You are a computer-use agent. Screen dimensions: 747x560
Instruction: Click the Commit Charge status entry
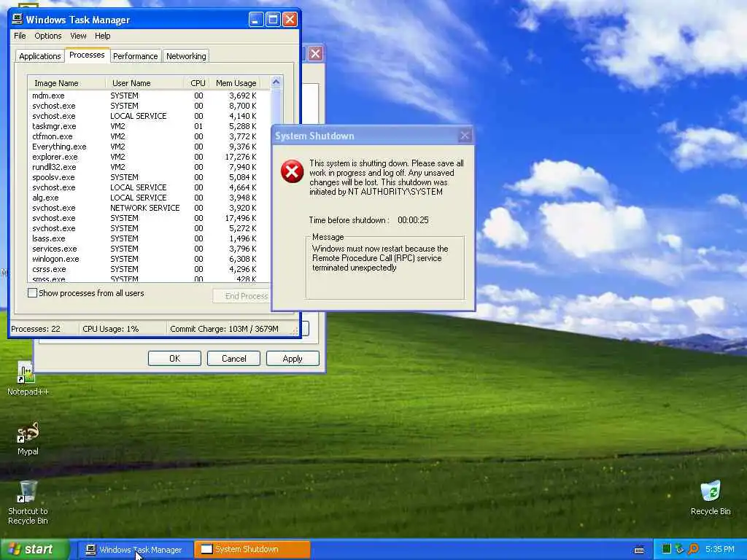pyautogui.click(x=230, y=329)
